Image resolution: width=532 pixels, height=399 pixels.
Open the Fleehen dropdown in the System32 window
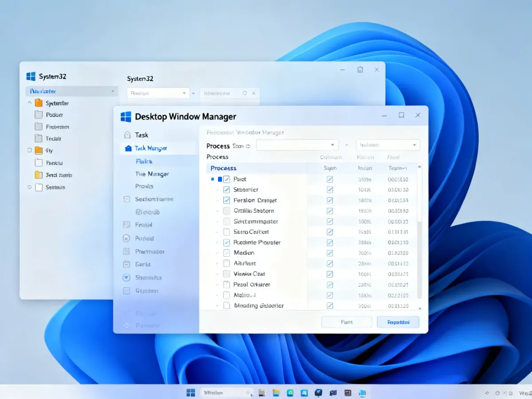(158, 93)
